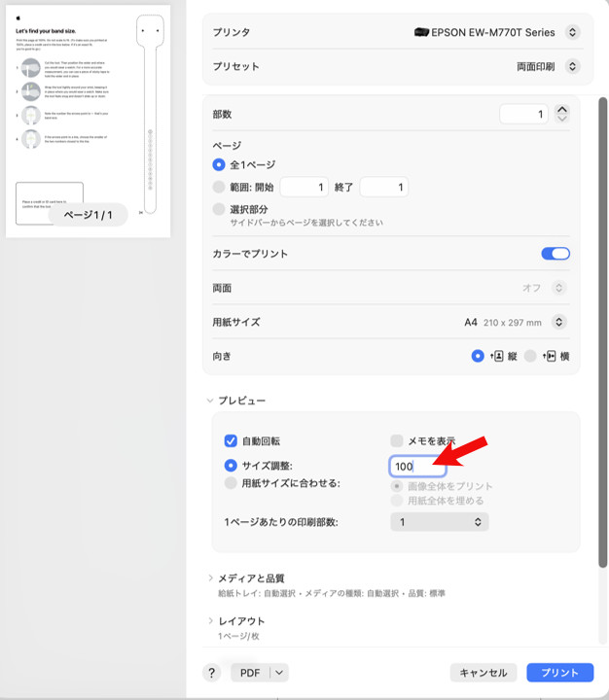This screenshot has width=609, height=700.
Task: Click the print options vertical scrollbar
Action: 603,332
